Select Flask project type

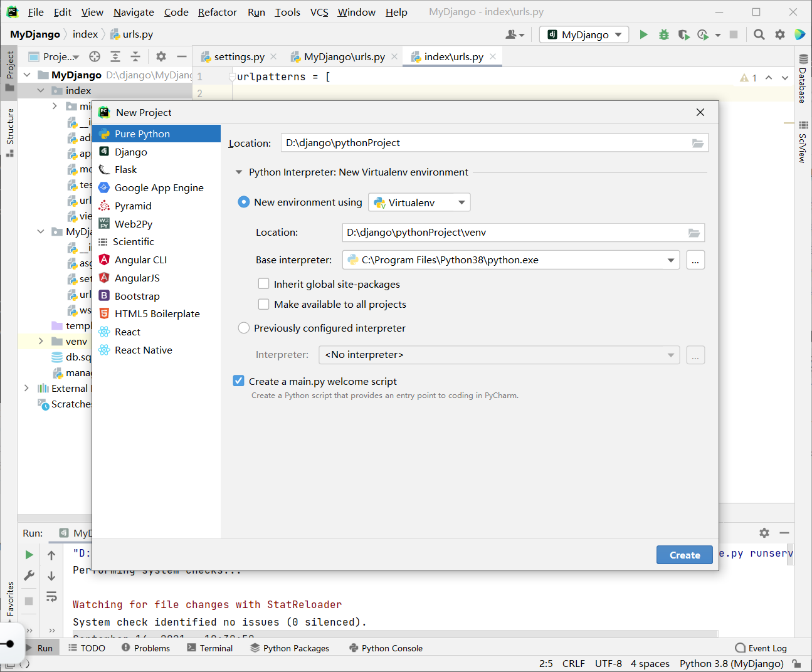click(156, 169)
